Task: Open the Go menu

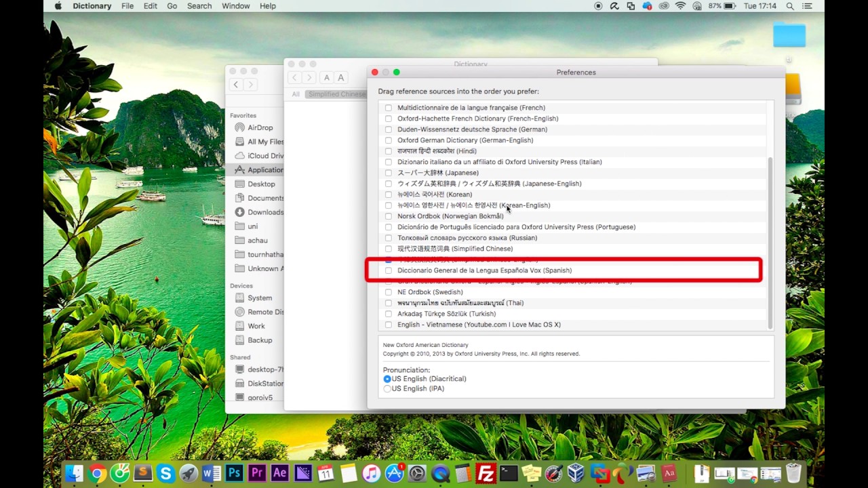Action: click(x=172, y=6)
